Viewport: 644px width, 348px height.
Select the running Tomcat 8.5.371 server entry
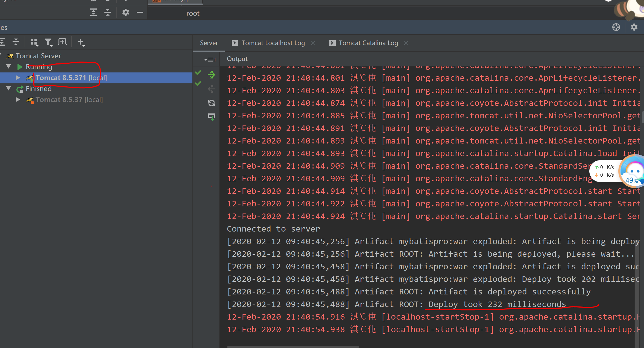coord(71,78)
